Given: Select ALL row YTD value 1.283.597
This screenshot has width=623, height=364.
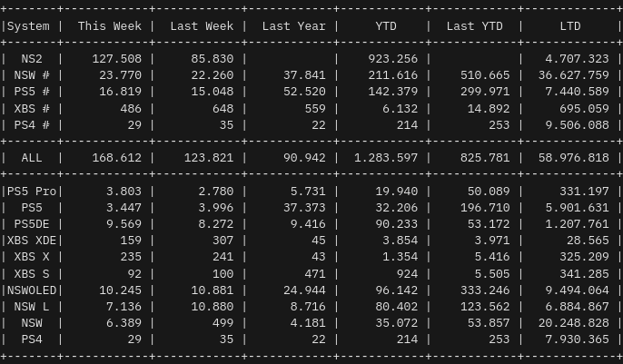Looking at the screenshot, I should click(x=386, y=158).
